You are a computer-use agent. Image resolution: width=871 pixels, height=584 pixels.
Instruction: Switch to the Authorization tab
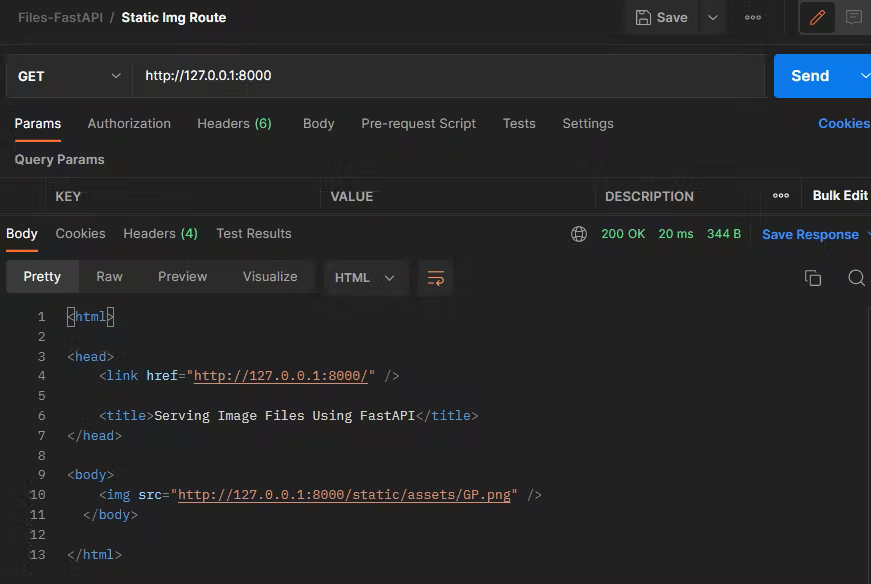129,123
